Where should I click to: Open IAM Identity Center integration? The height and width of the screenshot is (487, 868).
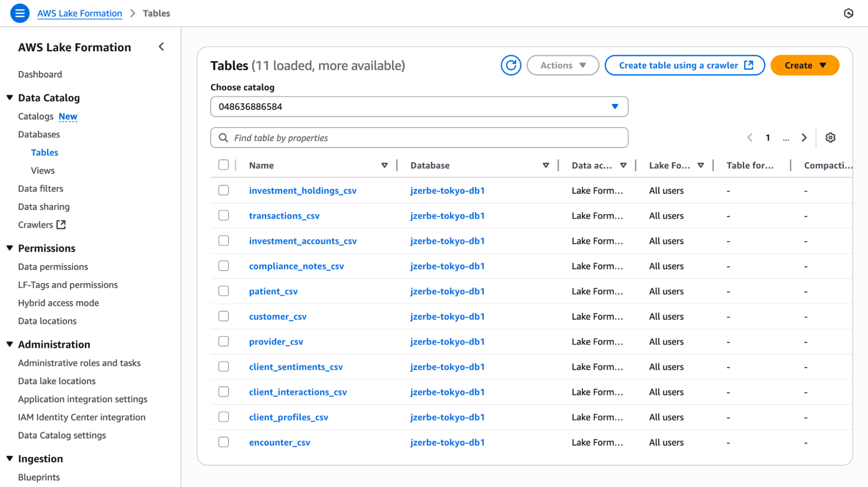tap(82, 417)
